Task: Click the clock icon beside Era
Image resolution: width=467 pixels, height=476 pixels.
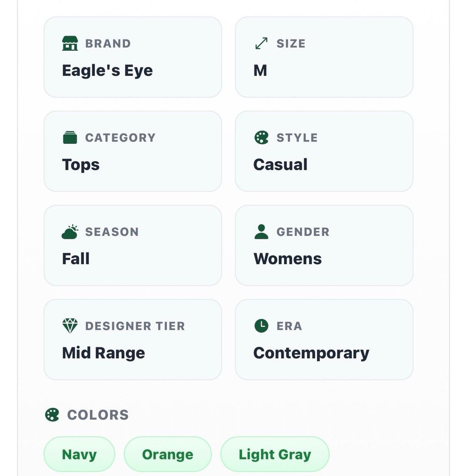Action: pos(261,326)
